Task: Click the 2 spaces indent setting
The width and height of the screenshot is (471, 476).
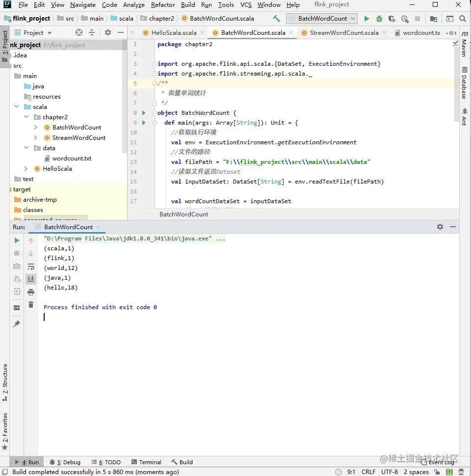Action: coord(416,472)
